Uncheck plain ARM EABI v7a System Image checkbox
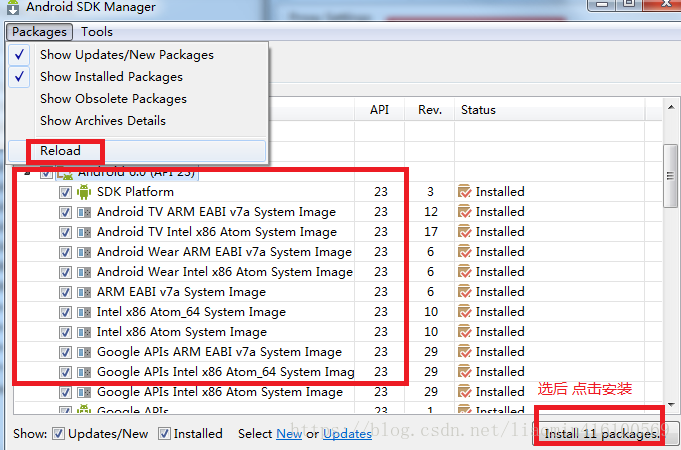The image size is (681, 450). coord(65,292)
